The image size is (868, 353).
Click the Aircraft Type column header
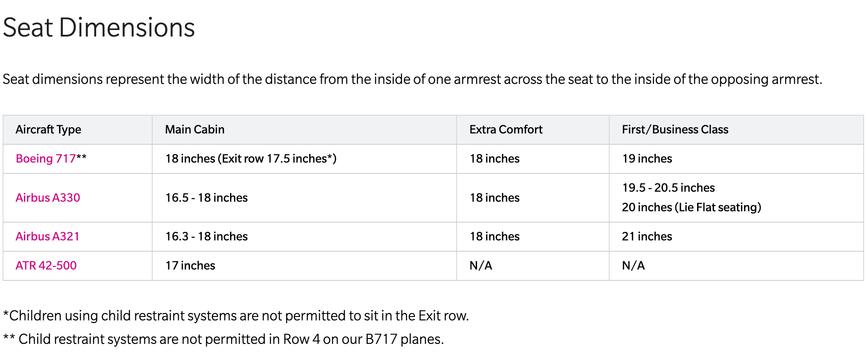(48, 130)
